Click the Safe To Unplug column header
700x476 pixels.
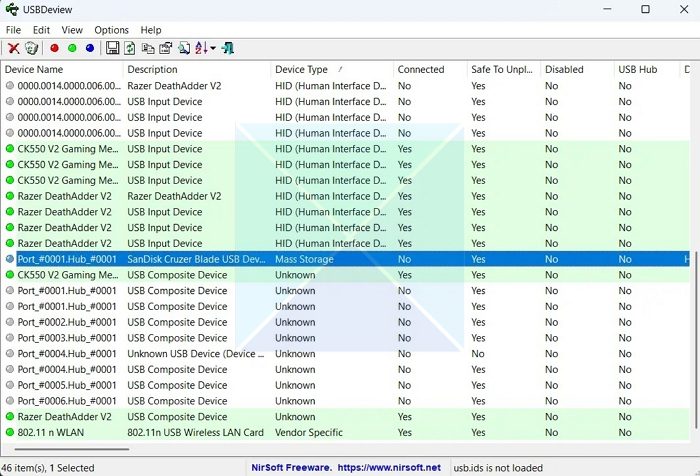[503, 70]
